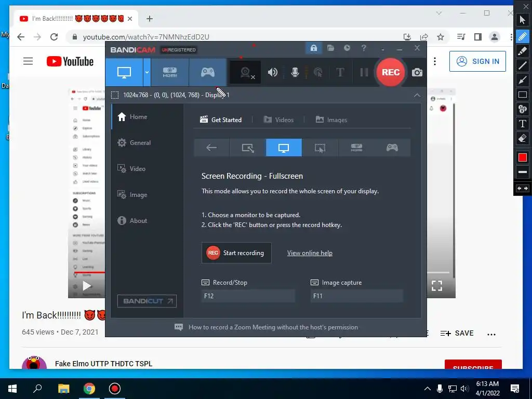The image size is (532, 399).
Task: Collapse the Bandicam panel with chevron
Action: [417, 96]
